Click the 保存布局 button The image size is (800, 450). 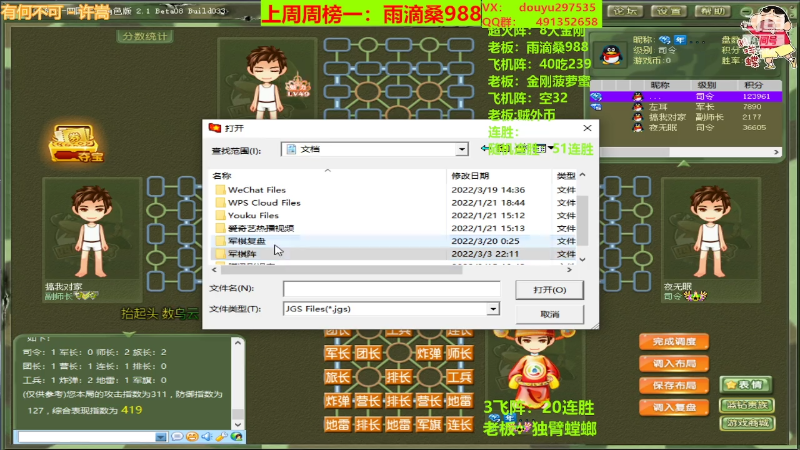click(674, 386)
